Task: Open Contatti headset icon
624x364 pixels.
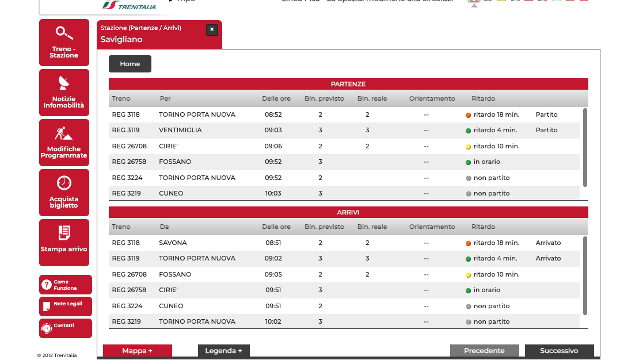Action: (x=46, y=328)
